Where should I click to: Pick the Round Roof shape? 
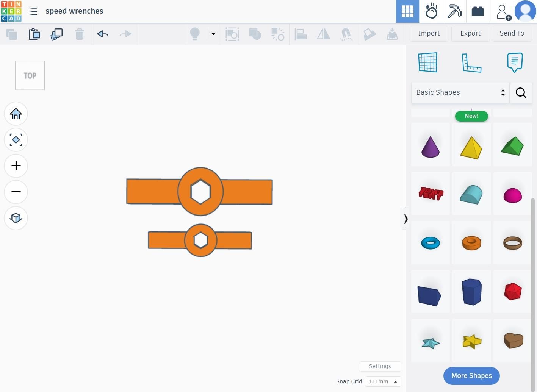471,194
